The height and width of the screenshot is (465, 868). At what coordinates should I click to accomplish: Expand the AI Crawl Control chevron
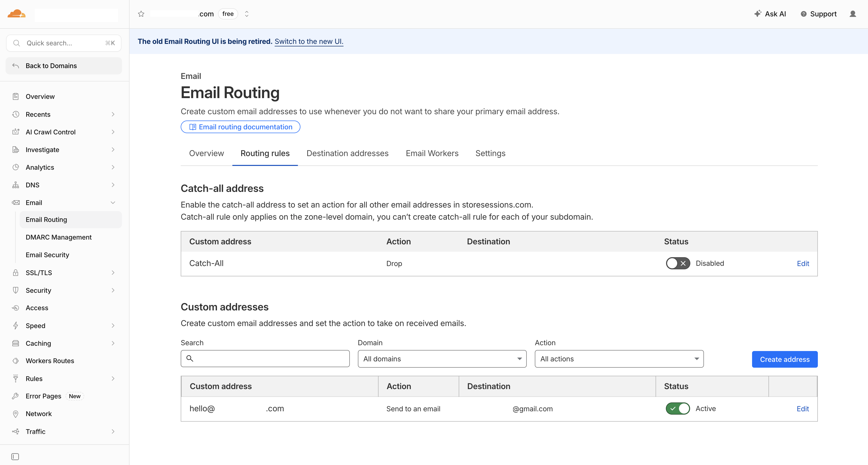113,132
